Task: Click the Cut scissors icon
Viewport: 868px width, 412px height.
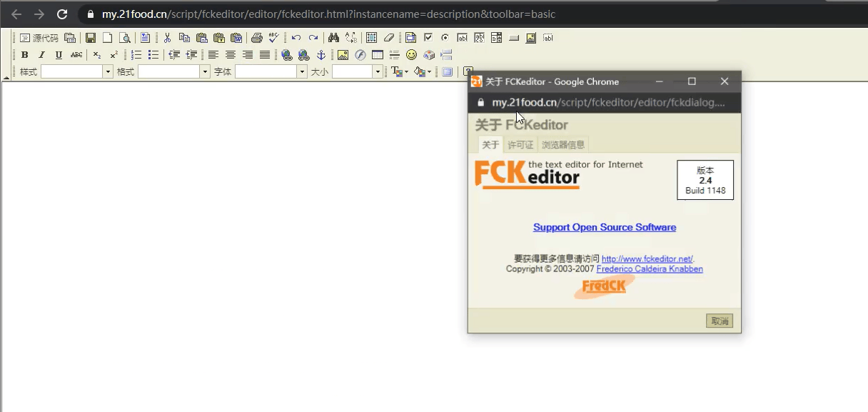Action: (x=167, y=38)
